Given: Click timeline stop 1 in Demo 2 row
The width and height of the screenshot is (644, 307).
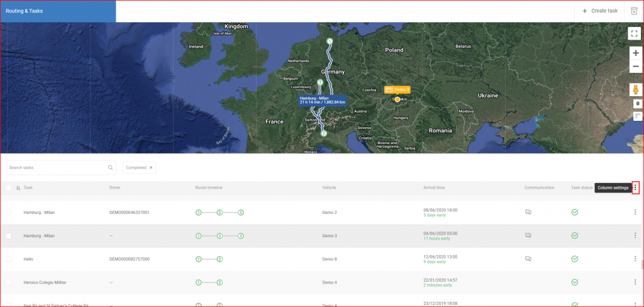Looking at the screenshot, I should coord(198,213).
